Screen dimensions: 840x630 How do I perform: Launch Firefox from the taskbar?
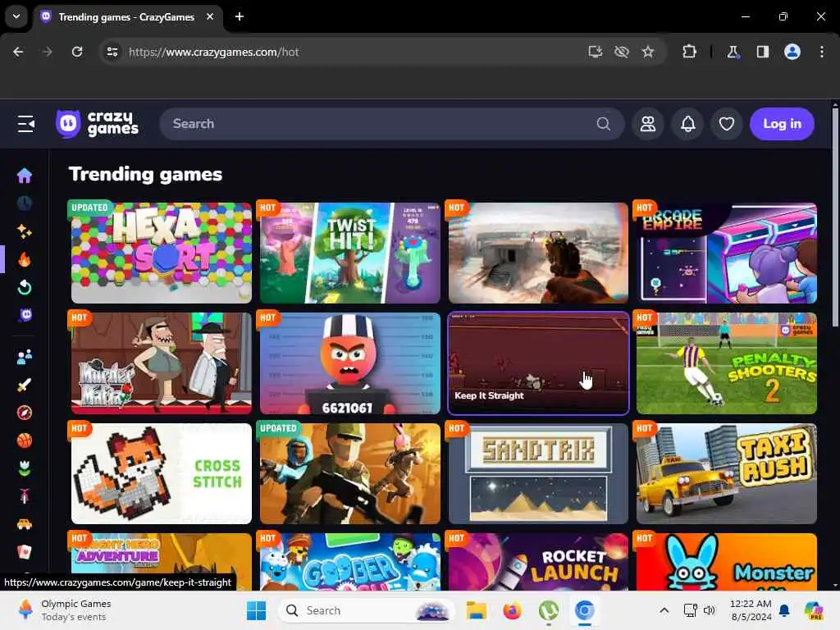point(512,610)
